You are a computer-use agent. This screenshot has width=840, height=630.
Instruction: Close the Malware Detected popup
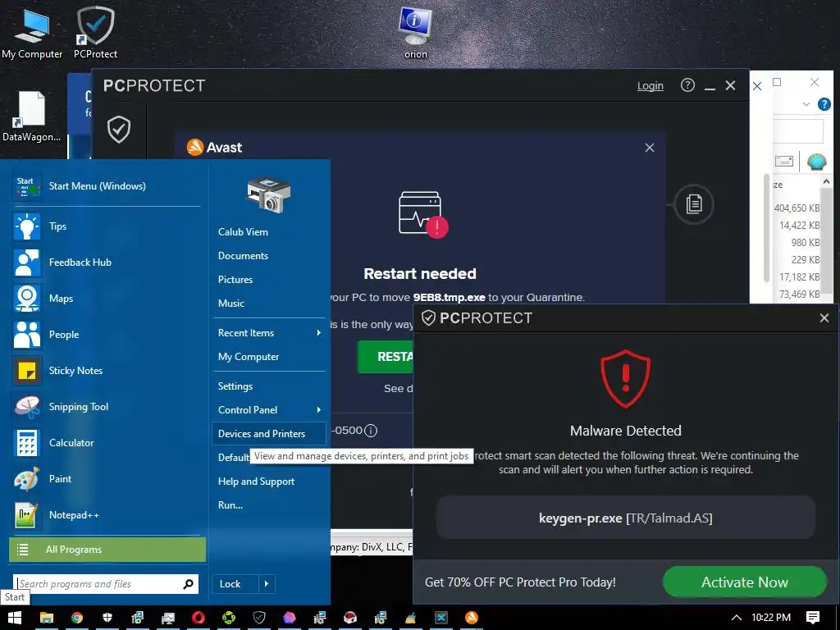pyautogui.click(x=824, y=318)
